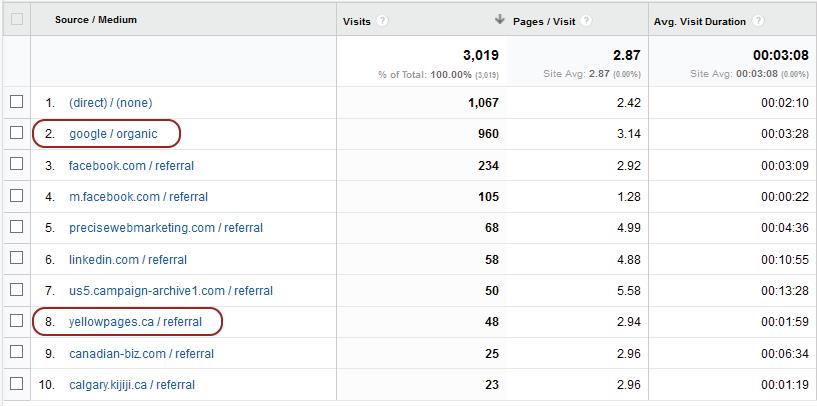The width and height of the screenshot is (817, 406).
Task: Sort by Avg. Visit Duration header
Action: click(x=699, y=20)
